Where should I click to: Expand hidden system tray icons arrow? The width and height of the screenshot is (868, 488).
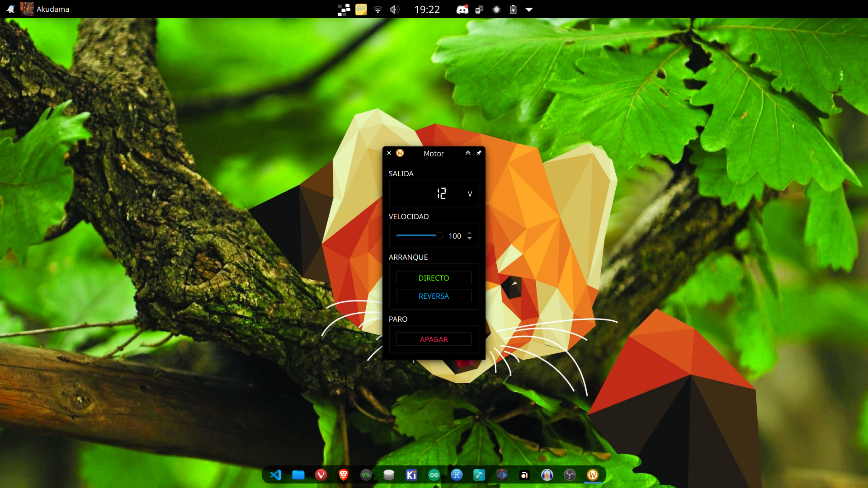point(529,9)
